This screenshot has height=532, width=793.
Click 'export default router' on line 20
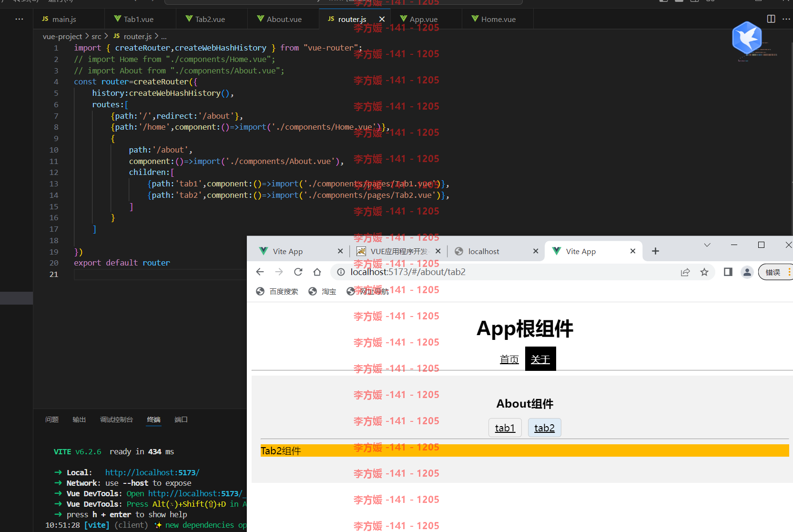[x=122, y=263]
